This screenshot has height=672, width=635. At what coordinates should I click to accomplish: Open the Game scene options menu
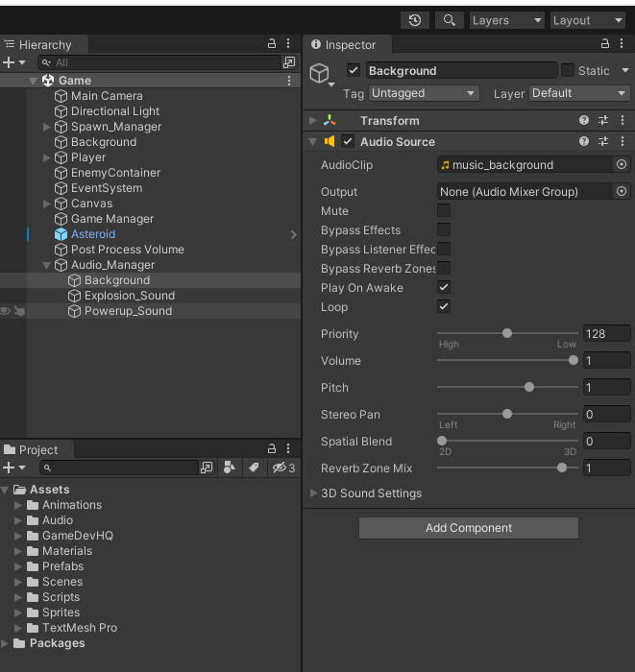click(289, 81)
